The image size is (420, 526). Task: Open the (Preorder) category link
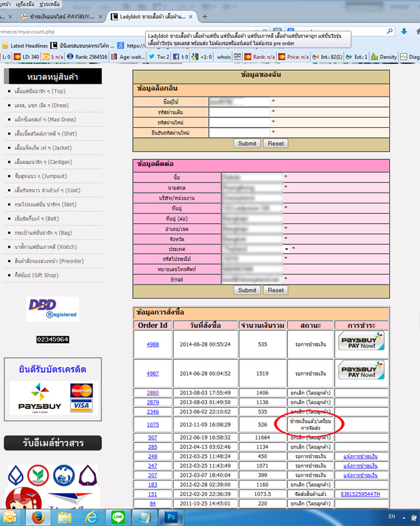coord(49,261)
